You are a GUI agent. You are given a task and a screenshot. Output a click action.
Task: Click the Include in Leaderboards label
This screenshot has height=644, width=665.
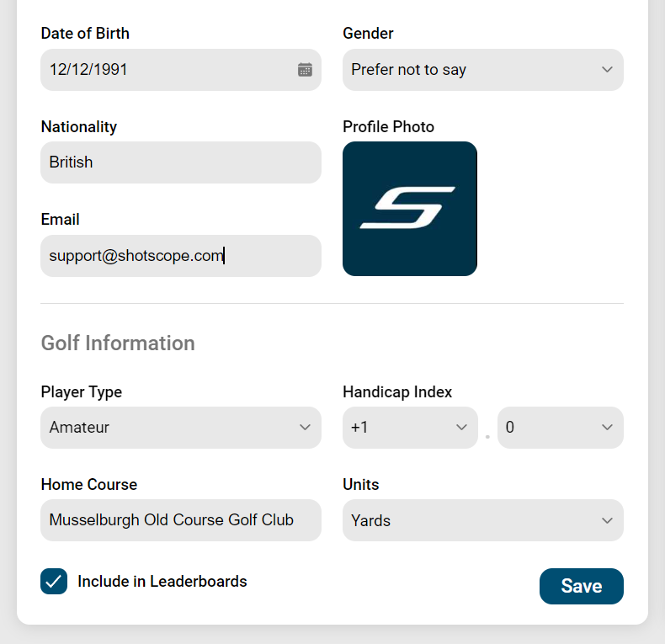(162, 581)
